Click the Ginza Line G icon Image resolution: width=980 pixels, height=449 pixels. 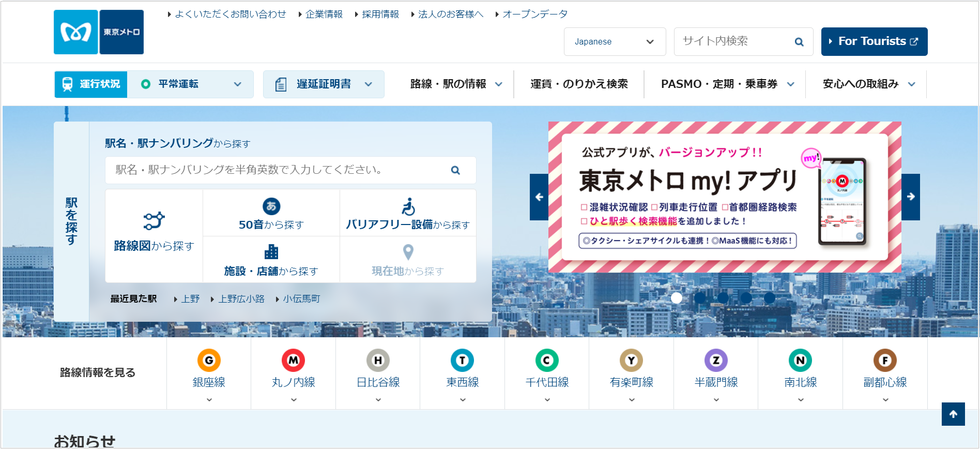209,361
